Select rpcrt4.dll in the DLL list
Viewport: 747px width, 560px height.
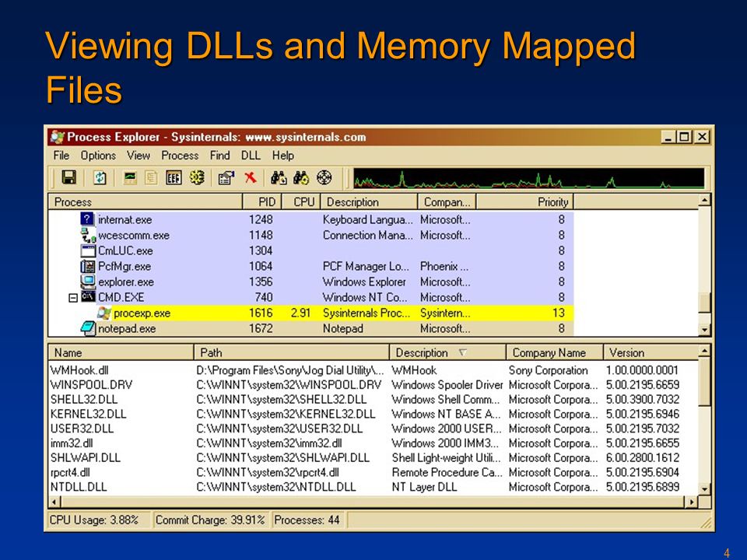(70, 472)
